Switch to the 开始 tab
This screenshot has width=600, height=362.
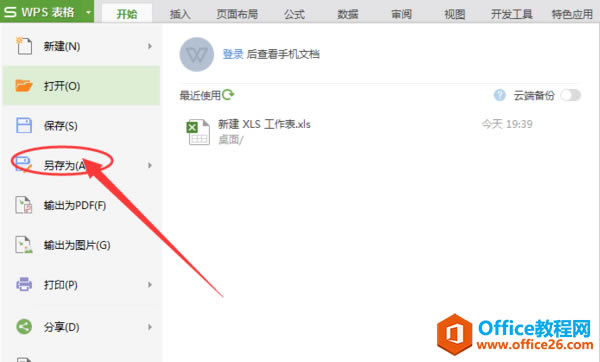click(x=127, y=14)
